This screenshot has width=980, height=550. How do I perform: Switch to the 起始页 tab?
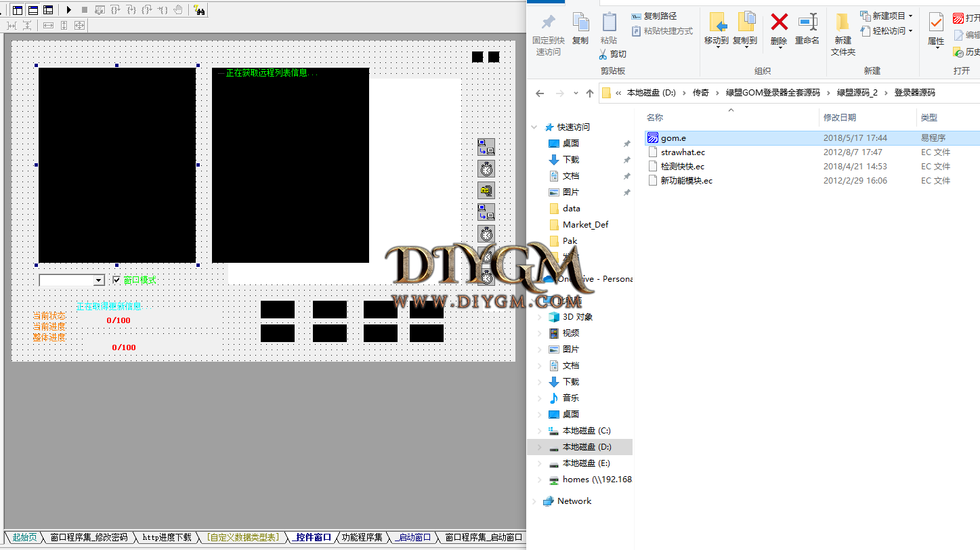point(25,537)
